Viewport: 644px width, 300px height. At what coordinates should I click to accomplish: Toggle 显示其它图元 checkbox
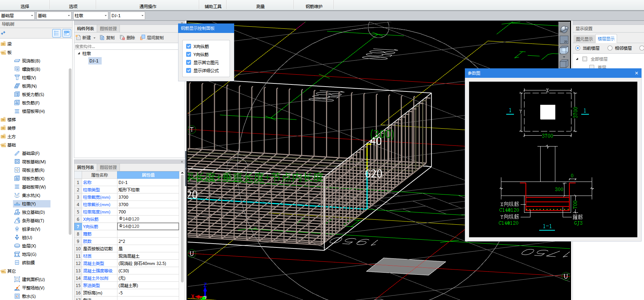pyautogui.click(x=189, y=62)
